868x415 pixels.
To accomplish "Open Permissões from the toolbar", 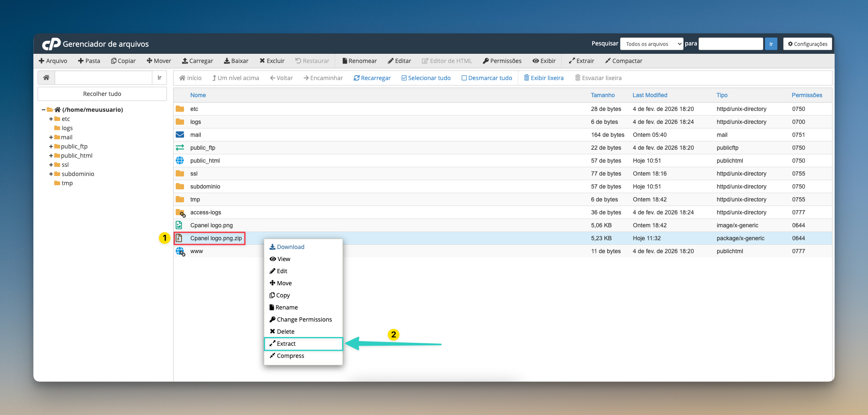I will tap(502, 61).
